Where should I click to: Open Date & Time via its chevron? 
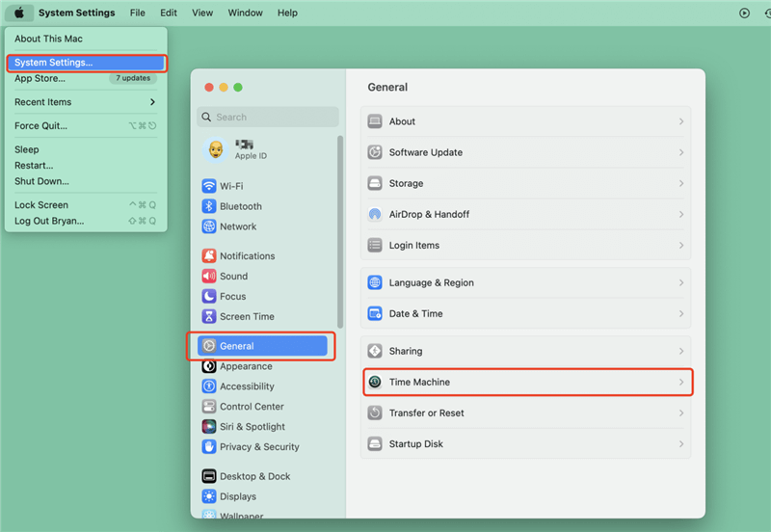pyautogui.click(x=681, y=313)
